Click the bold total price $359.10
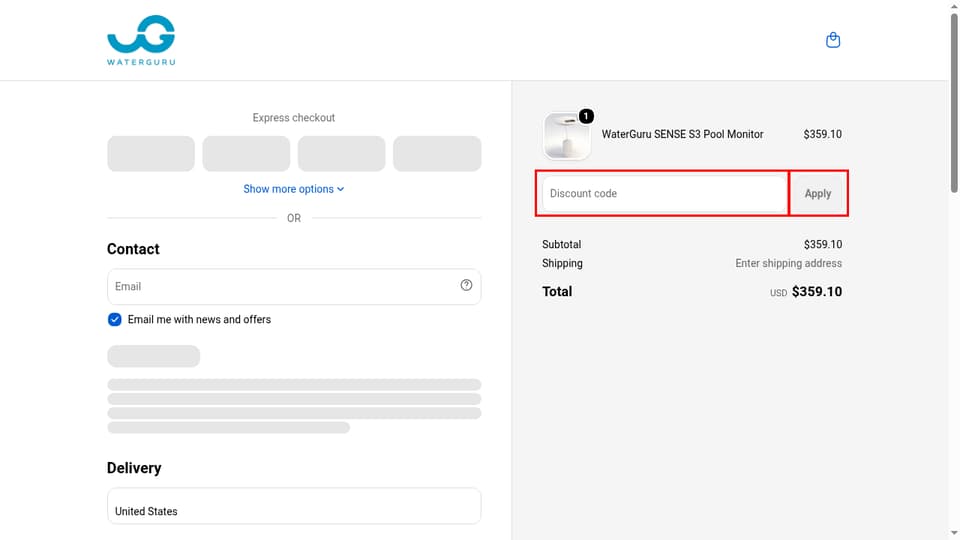Image resolution: width=960 pixels, height=540 pixels. coord(817,291)
